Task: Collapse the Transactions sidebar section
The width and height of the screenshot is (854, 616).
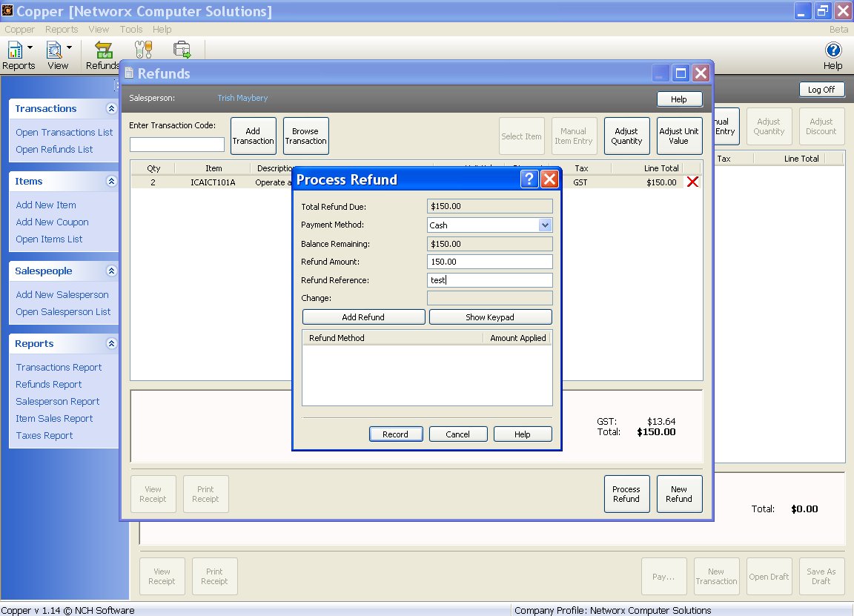Action: (x=111, y=108)
